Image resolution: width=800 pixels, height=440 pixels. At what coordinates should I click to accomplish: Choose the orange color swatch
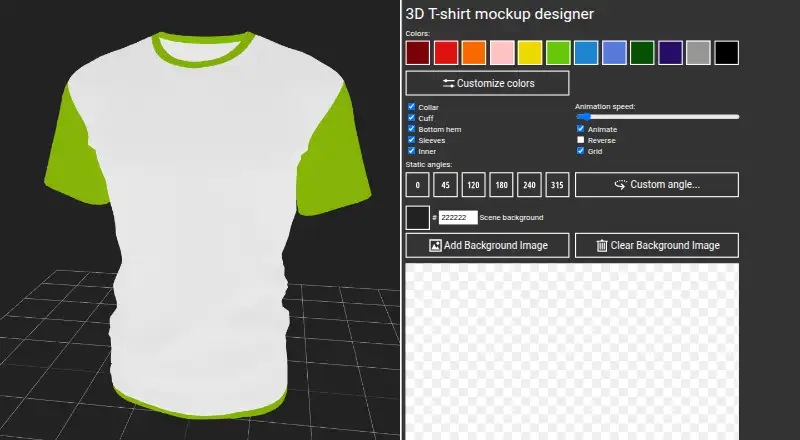[474, 53]
